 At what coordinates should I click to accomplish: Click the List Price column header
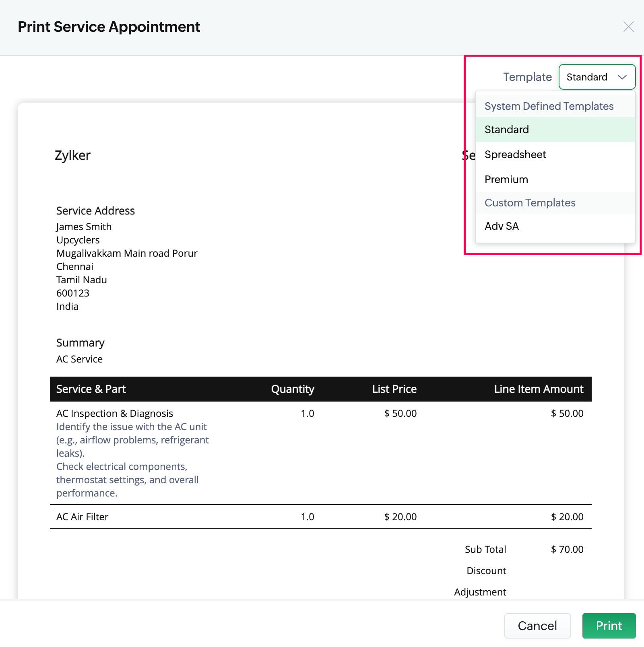(x=394, y=389)
